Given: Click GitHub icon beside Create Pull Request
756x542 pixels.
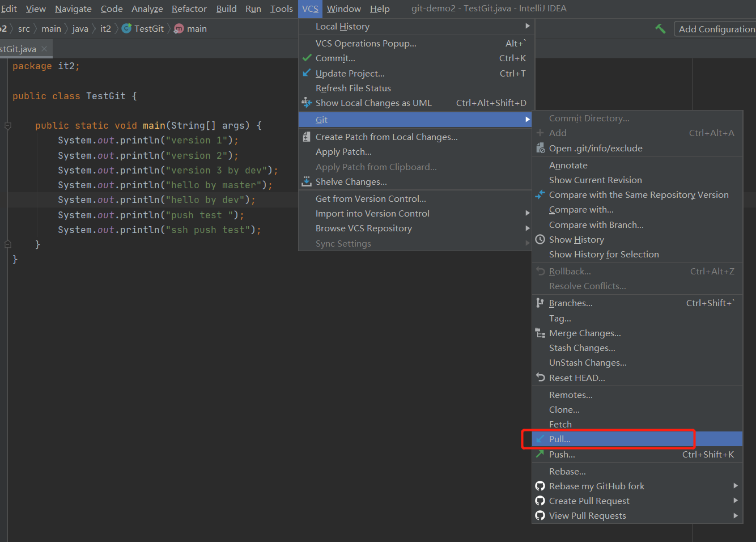Looking at the screenshot, I should click(540, 501).
